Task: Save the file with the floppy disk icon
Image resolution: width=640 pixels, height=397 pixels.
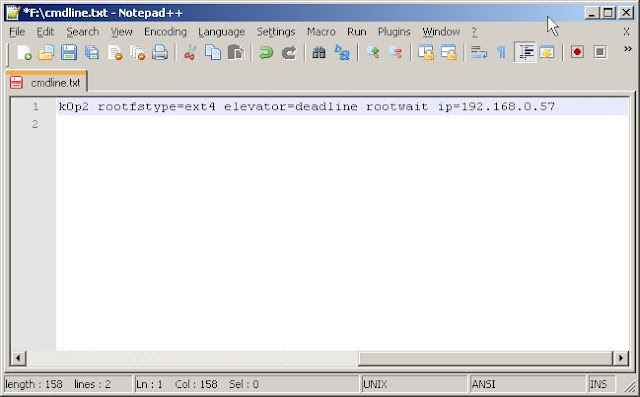Action: click(x=69, y=53)
